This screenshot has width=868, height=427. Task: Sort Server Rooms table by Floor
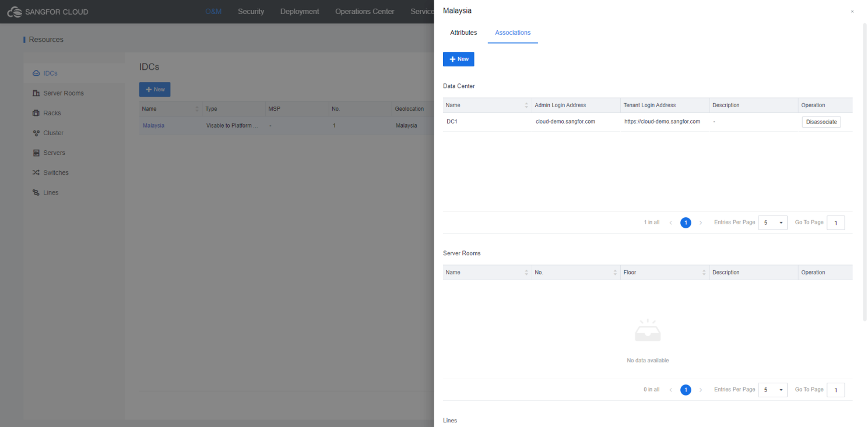(704, 273)
